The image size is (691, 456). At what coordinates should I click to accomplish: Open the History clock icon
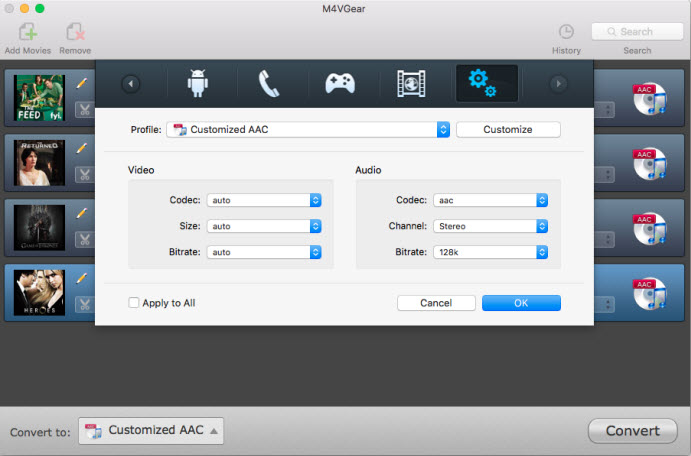pos(566,32)
